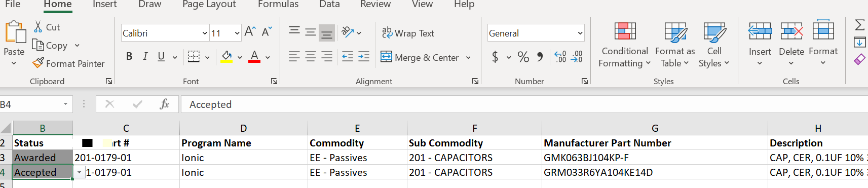Screen dimensions: 868x188
Task: Click the formula bar showing Accepted
Action: pos(524,104)
